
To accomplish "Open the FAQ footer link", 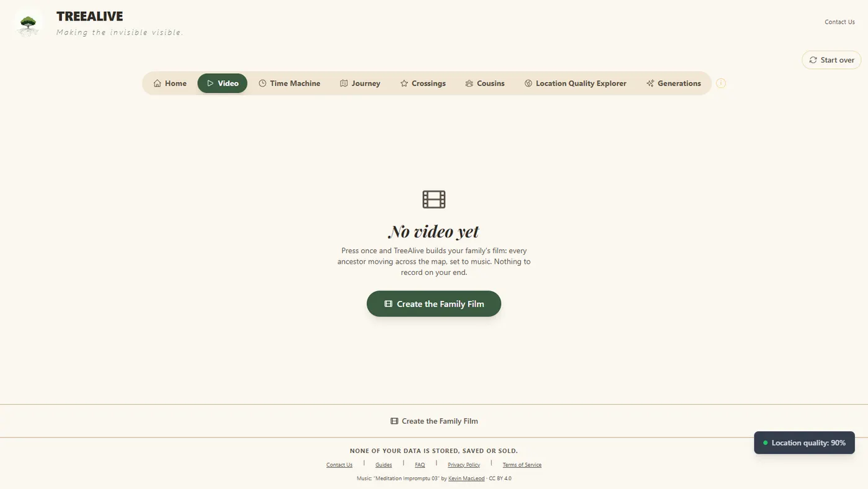I will tap(420, 465).
